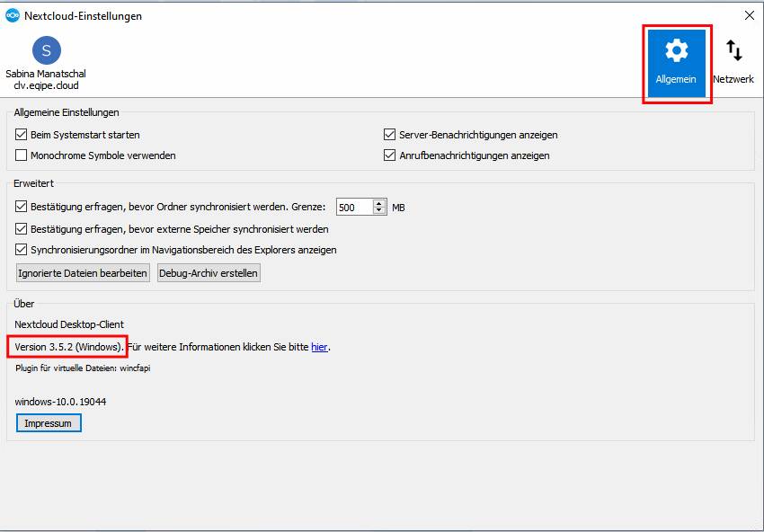Decrease the MB limit with down arrow
764x532 pixels.
pyautogui.click(x=379, y=211)
